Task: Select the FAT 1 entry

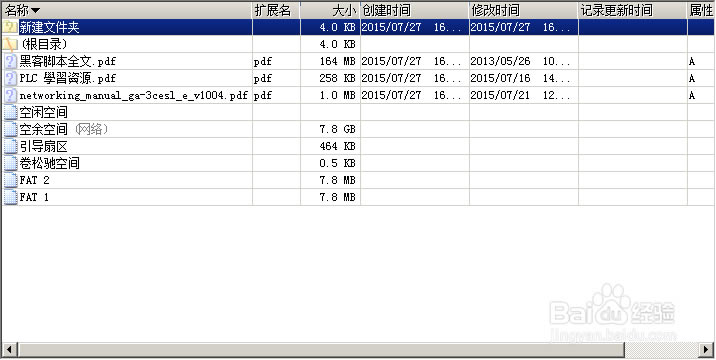Action: [34, 197]
